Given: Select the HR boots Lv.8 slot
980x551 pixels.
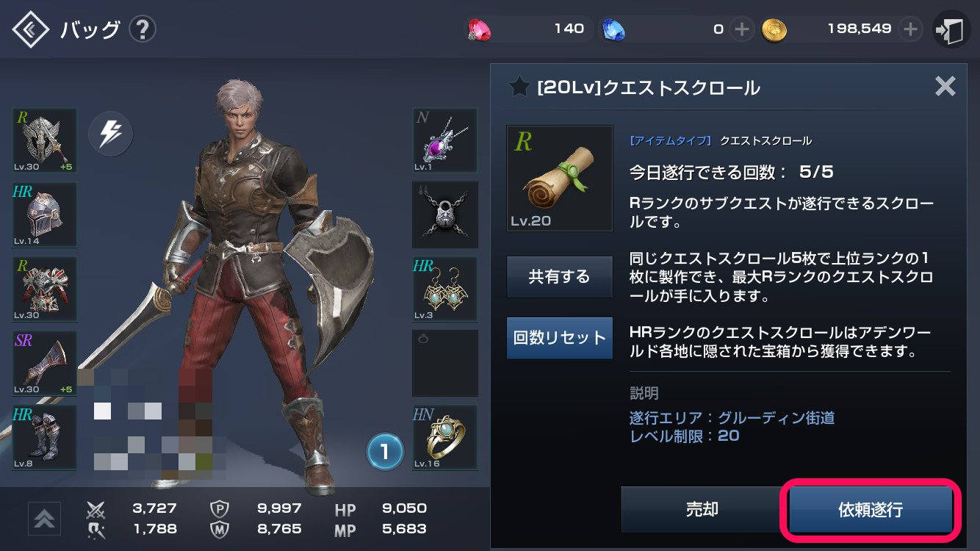Looking at the screenshot, I should tap(44, 437).
